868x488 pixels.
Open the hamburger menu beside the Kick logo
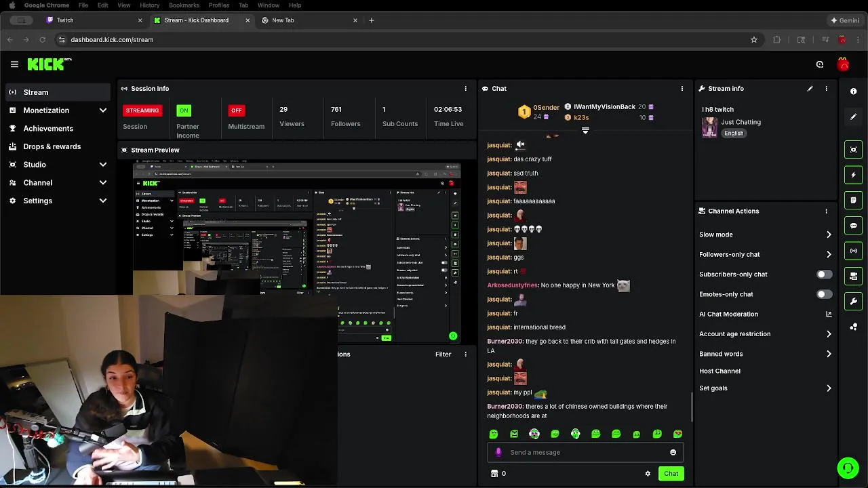pos(14,64)
